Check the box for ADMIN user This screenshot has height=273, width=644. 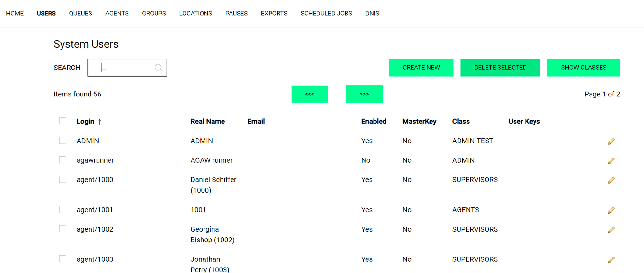click(x=63, y=141)
